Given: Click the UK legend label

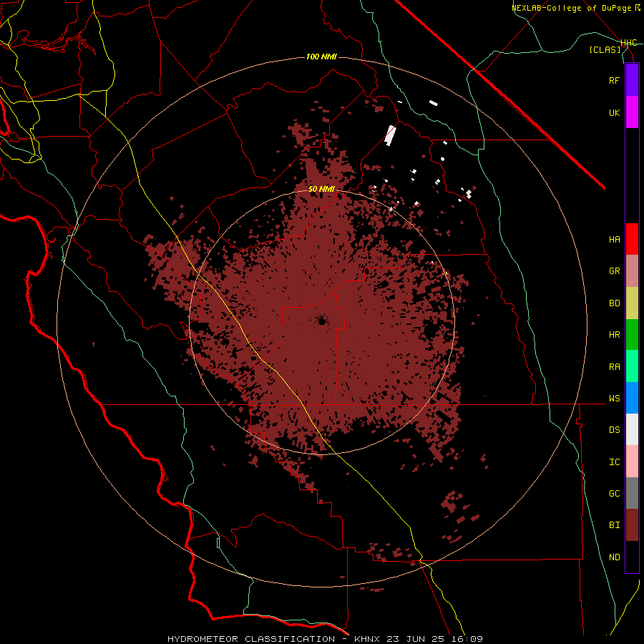Looking at the screenshot, I should coord(614,112).
